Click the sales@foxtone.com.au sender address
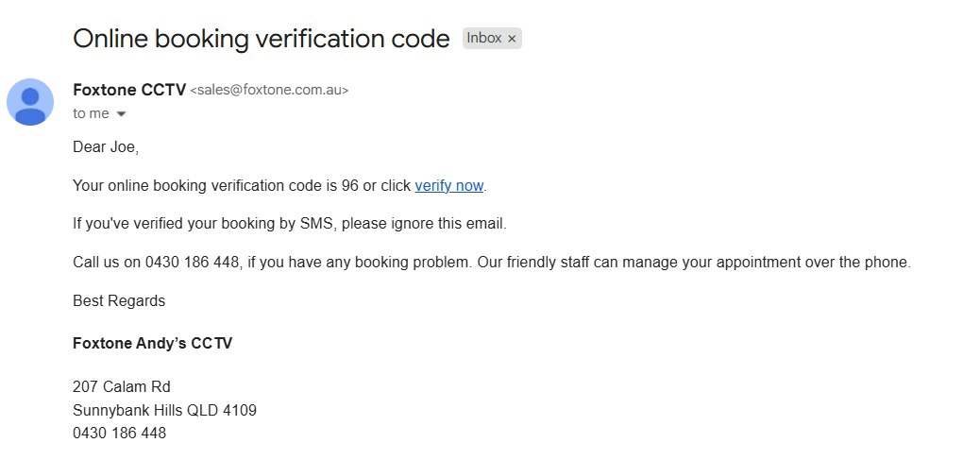 (x=269, y=91)
